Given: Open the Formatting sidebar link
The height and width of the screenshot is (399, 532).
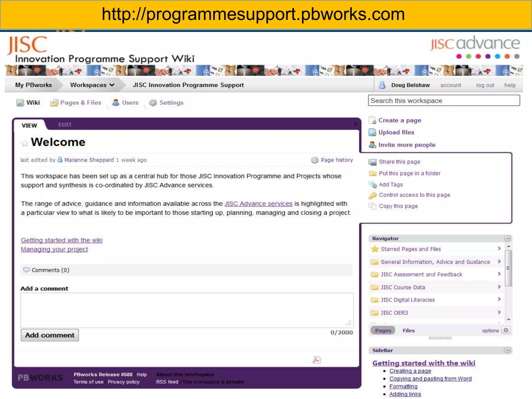Looking at the screenshot, I should 403,387.
